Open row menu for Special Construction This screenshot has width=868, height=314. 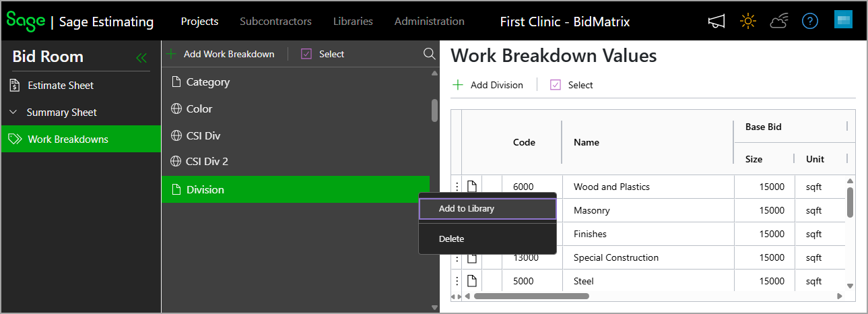pos(457,257)
